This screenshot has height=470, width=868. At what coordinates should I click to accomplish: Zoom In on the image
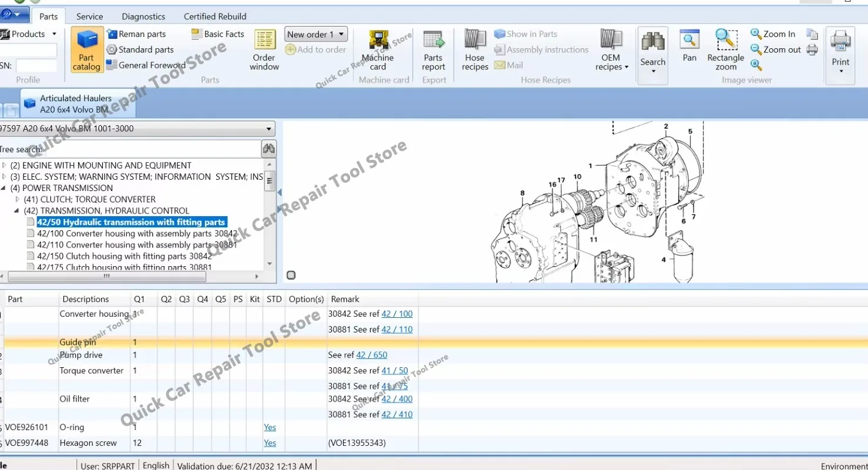point(773,34)
